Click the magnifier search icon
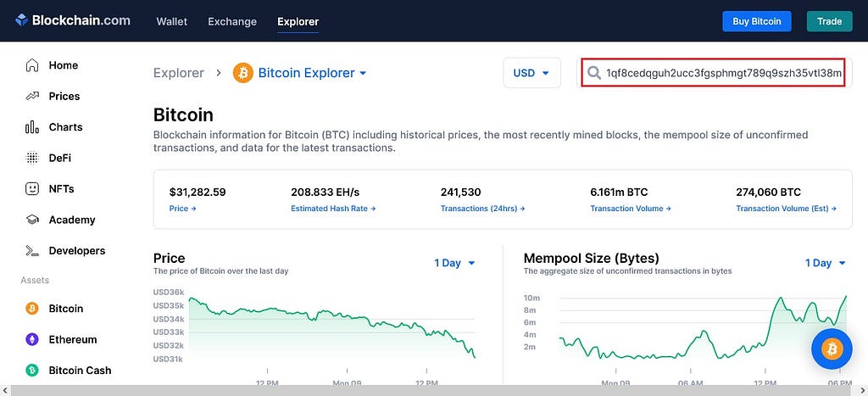The image size is (868, 396). point(594,73)
